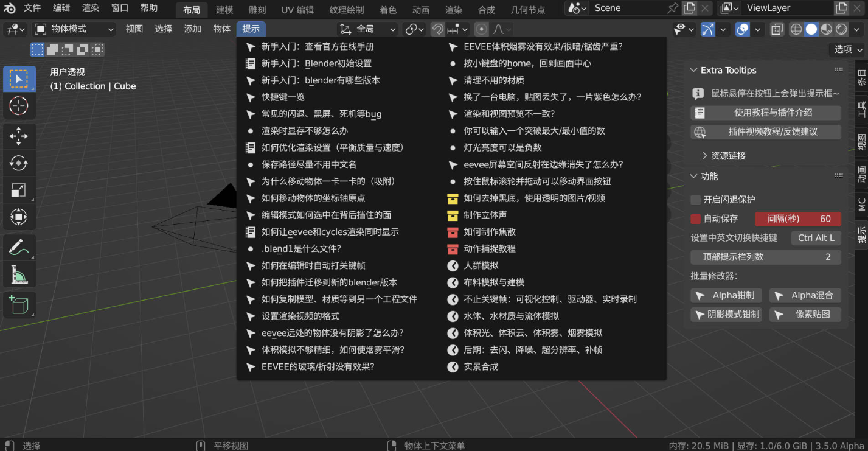The image size is (868, 451).
Task: Select the Box Select tool
Action: click(x=18, y=79)
